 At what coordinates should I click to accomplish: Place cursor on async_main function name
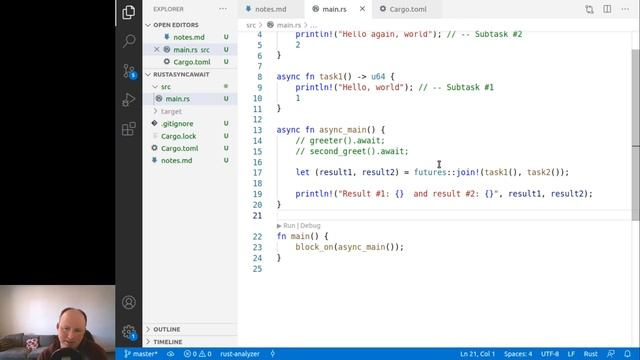coord(342,130)
